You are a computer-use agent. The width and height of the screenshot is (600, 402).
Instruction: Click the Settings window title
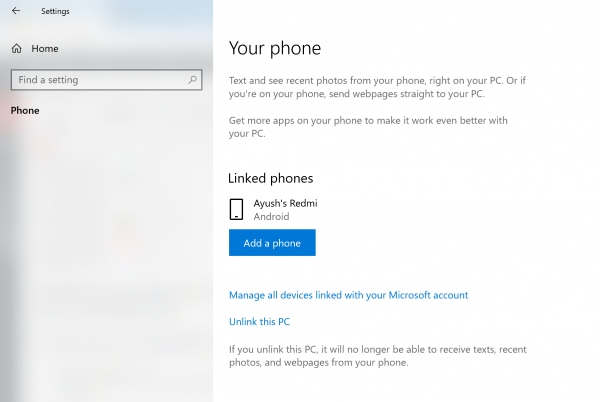tap(55, 11)
